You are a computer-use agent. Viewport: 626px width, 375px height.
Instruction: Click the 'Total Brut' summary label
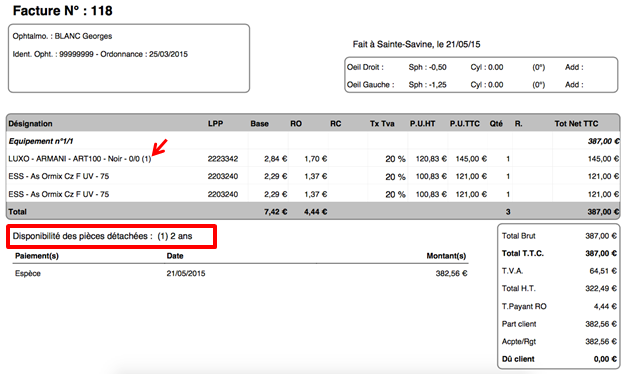pos(519,236)
